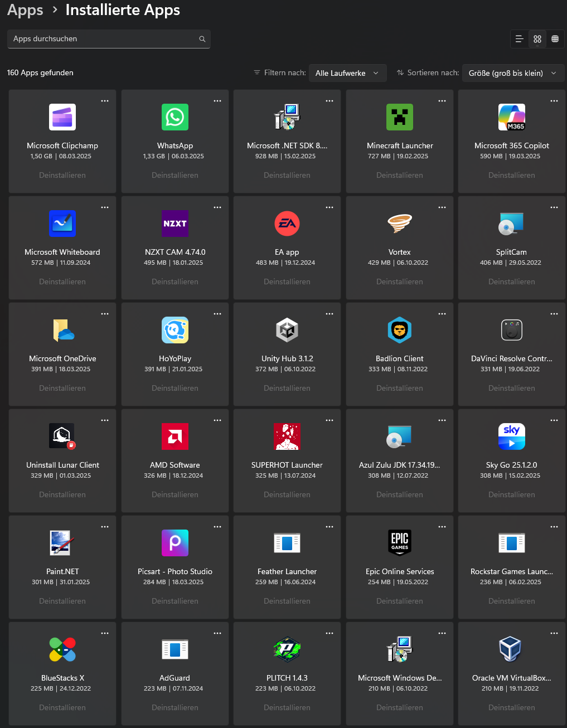Click the AMD Software icon
This screenshot has width=567, height=728.
[175, 436]
